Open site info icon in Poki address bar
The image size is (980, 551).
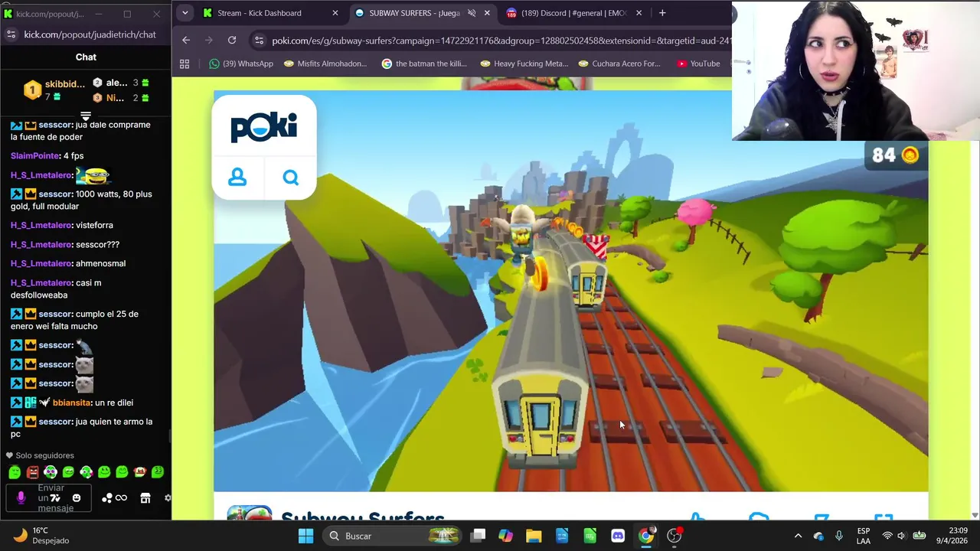(x=259, y=40)
